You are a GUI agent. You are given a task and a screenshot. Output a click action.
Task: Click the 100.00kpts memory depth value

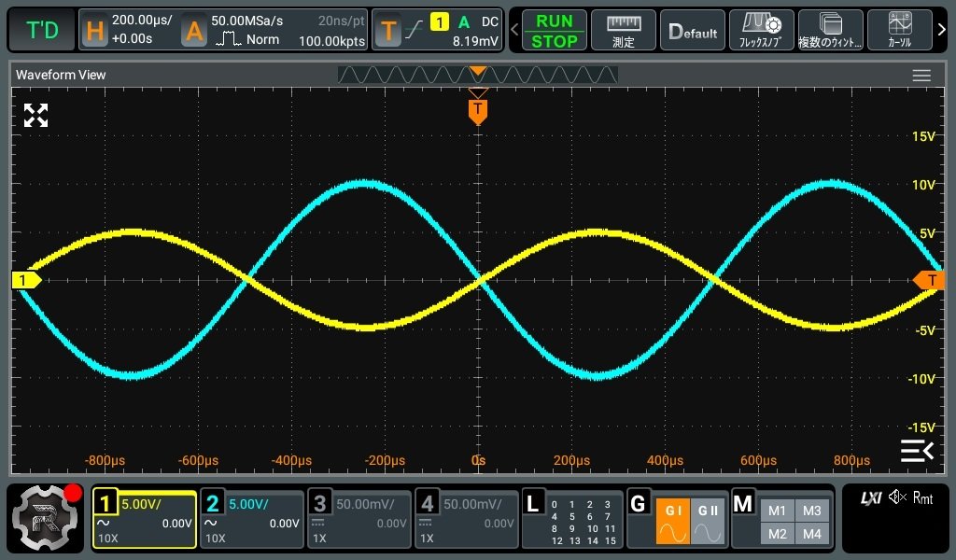[x=331, y=41]
